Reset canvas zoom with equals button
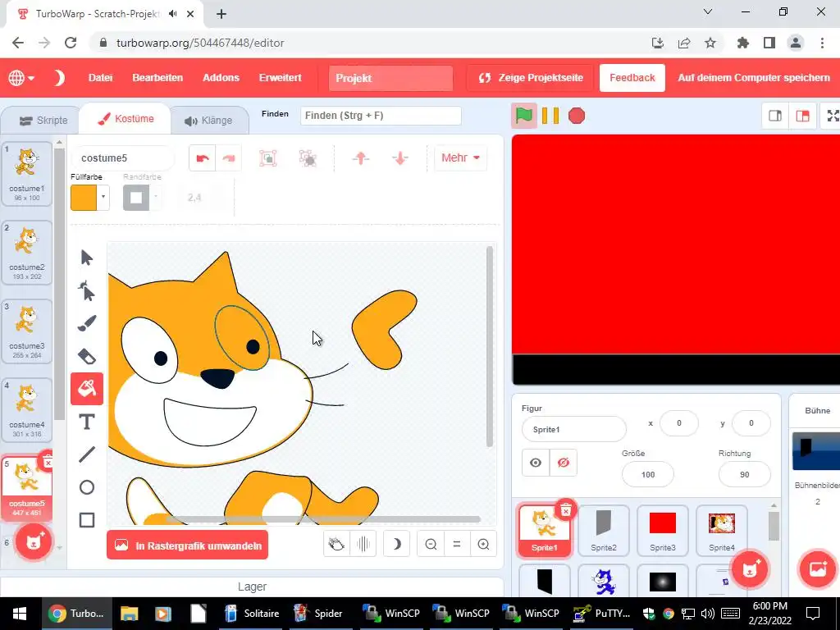The height and width of the screenshot is (630, 840). click(x=457, y=545)
